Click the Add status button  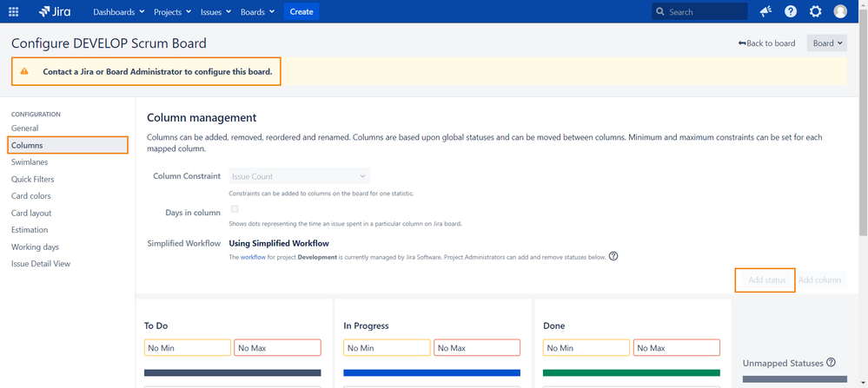766,280
